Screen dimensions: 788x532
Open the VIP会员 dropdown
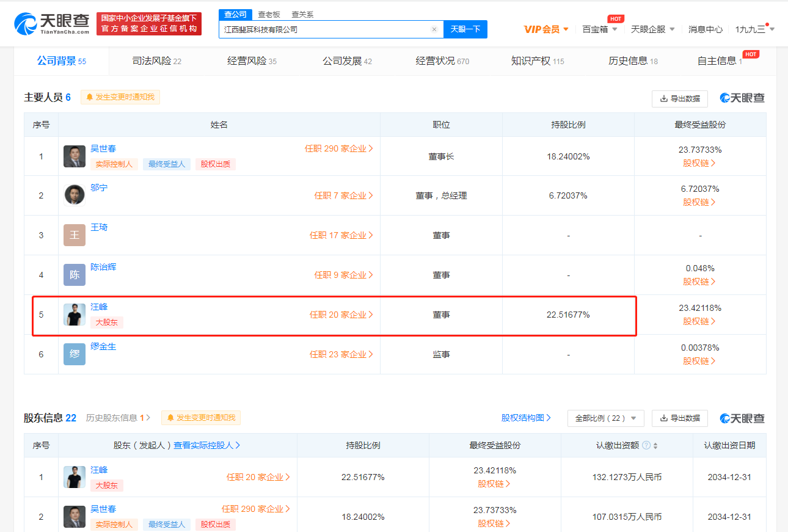[547, 29]
